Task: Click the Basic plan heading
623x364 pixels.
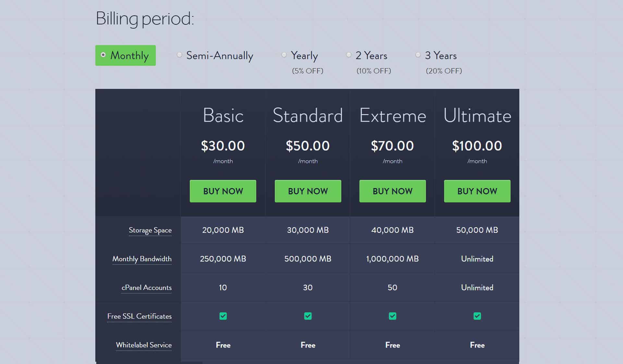Action: point(223,115)
